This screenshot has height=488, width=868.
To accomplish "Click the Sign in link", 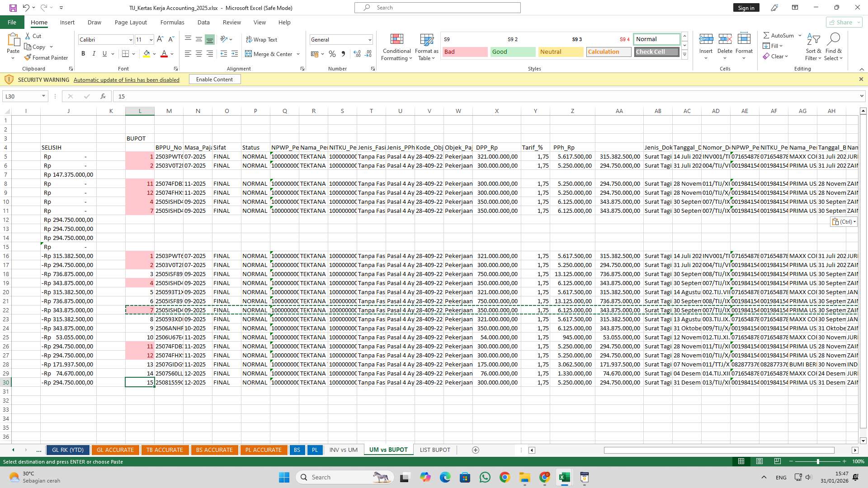I will [746, 7].
